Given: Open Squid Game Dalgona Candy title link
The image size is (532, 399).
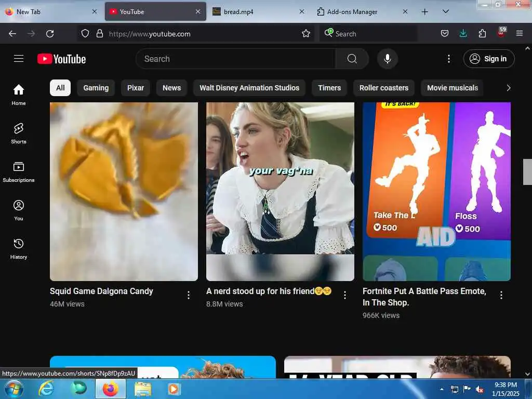Looking at the screenshot, I should coord(101,291).
